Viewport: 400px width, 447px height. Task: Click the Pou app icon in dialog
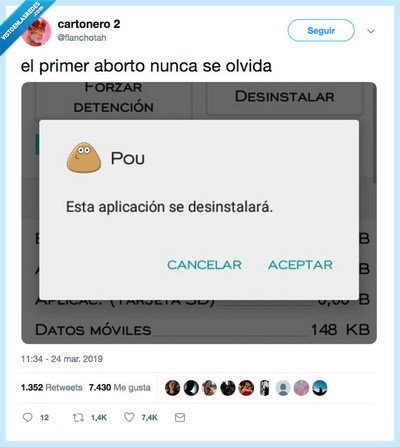84,158
